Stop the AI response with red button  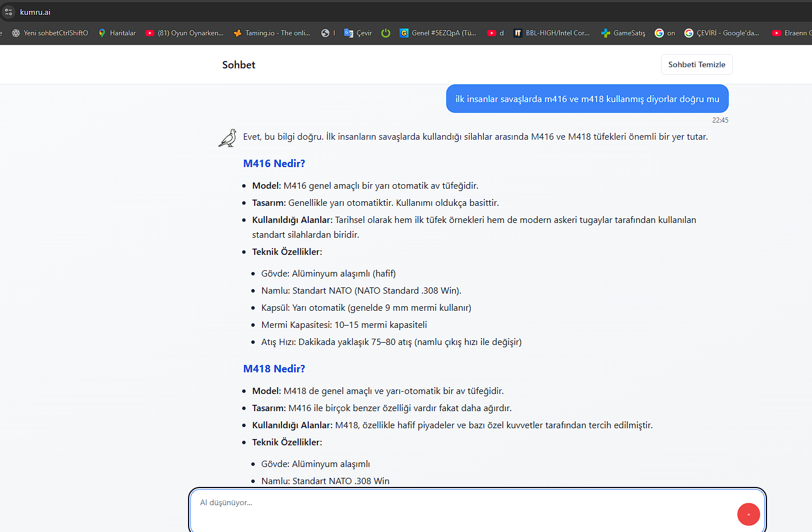748,514
